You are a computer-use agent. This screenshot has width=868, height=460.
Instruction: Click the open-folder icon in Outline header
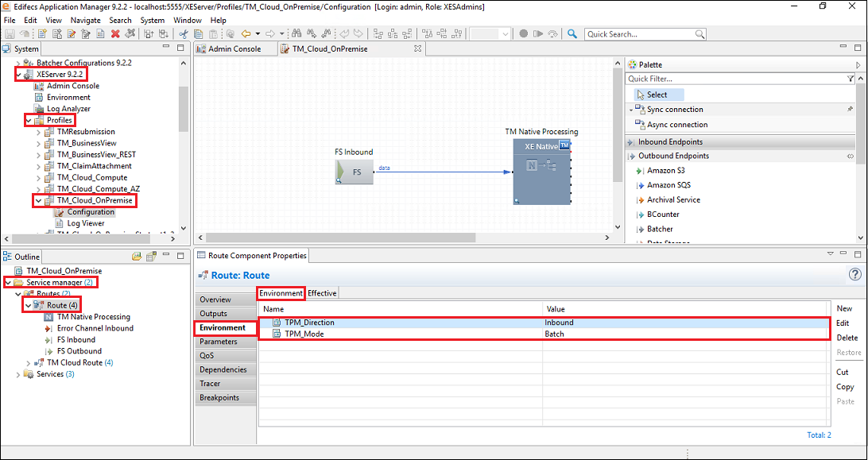137,257
